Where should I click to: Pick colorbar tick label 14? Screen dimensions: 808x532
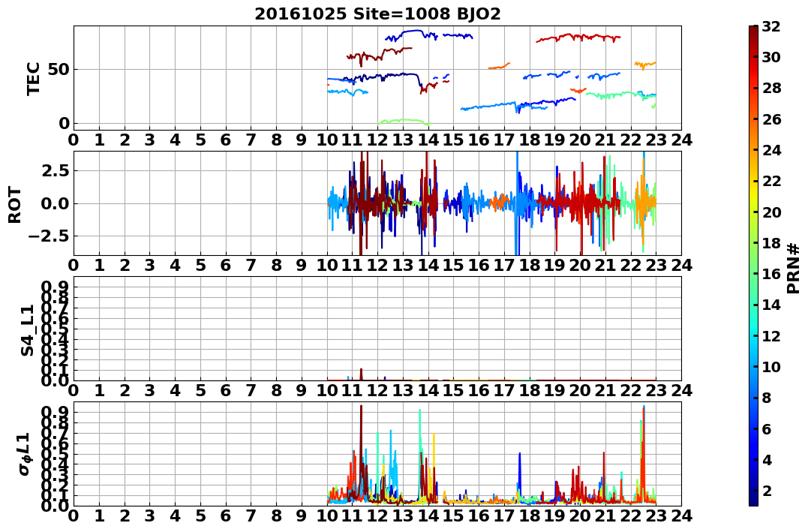[771, 305]
